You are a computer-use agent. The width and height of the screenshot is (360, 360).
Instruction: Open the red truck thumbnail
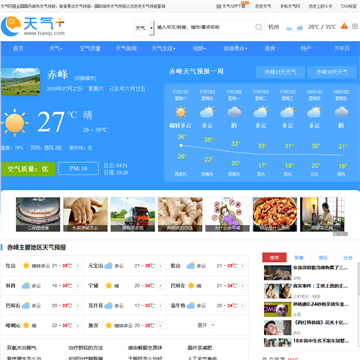point(133,214)
